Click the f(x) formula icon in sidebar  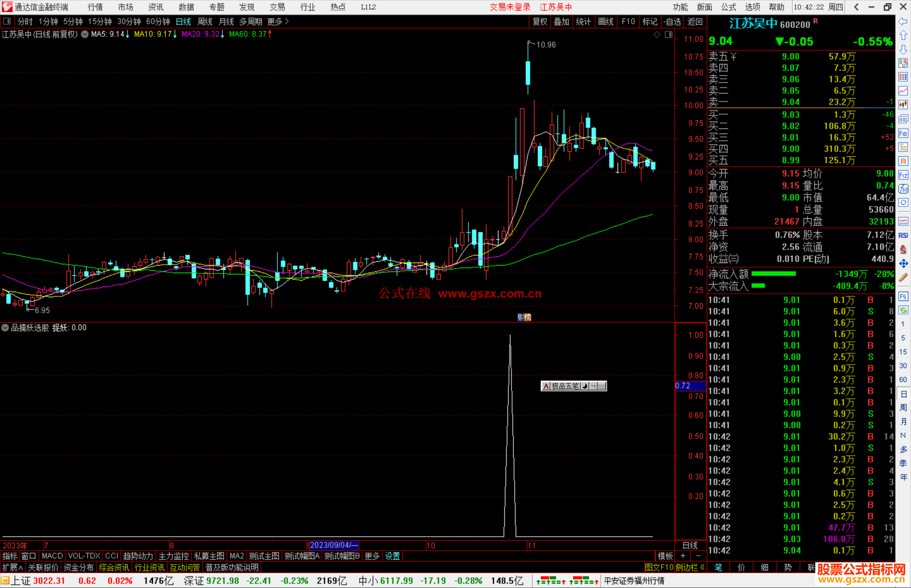point(903,189)
